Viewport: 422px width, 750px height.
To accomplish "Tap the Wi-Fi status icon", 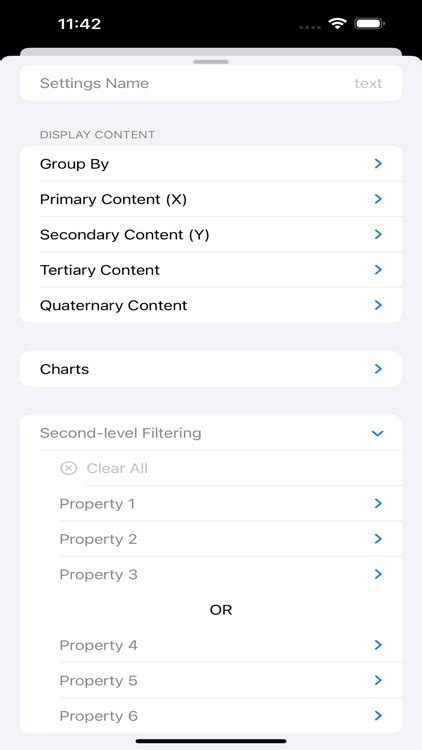I will tap(338, 24).
